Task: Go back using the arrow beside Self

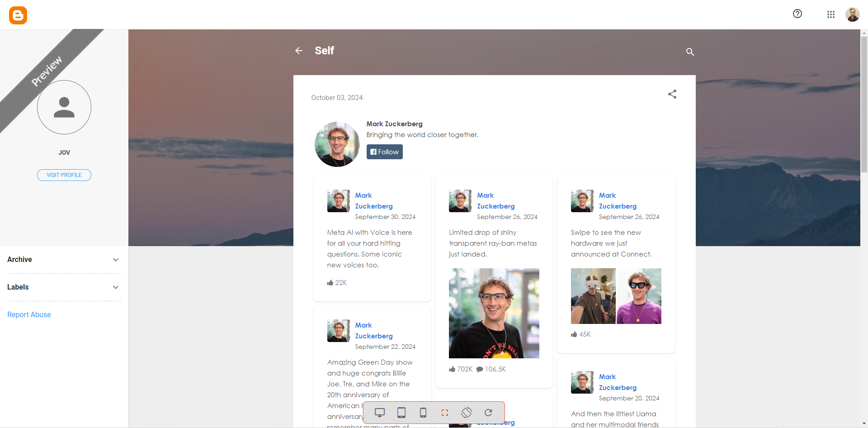Action: tap(299, 51)
